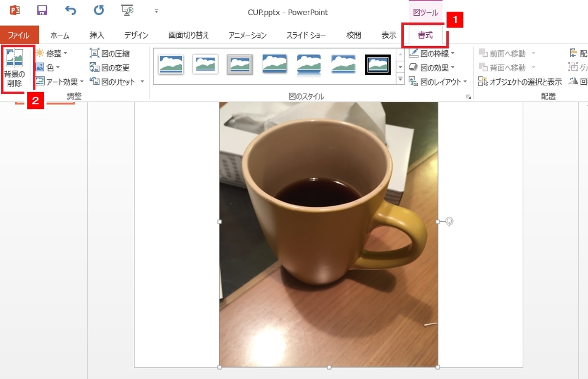Open 図の枠線 to pick a border color
The height and width of the screenshot is (379, 588).
coord(435,53)
